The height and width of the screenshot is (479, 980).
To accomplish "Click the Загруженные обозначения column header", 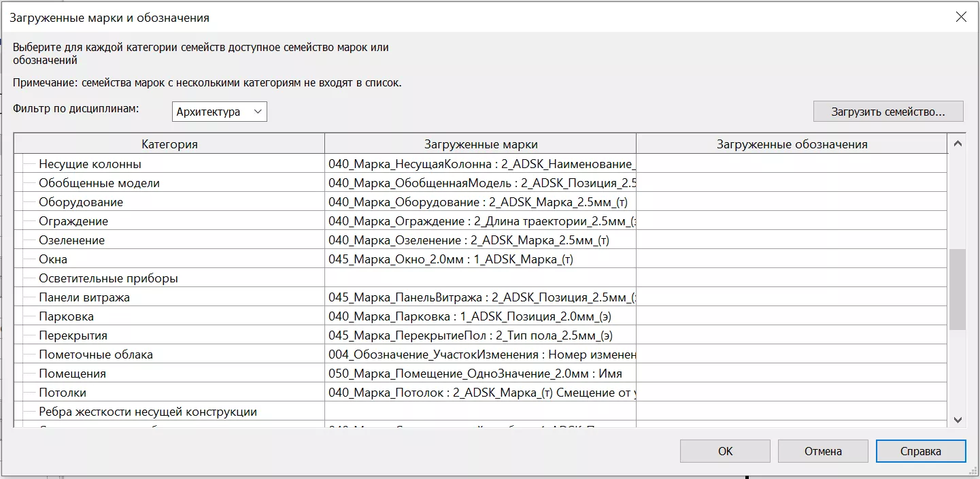I will 792,144.
